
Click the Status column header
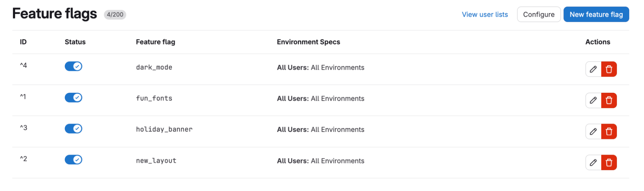tap(75, 42)
